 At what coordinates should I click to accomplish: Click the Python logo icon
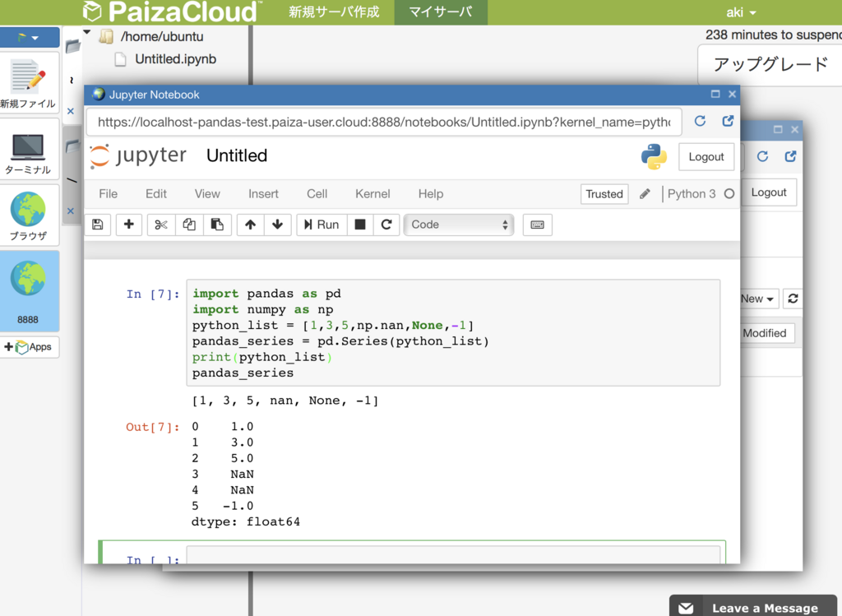(x=654, y=157)
